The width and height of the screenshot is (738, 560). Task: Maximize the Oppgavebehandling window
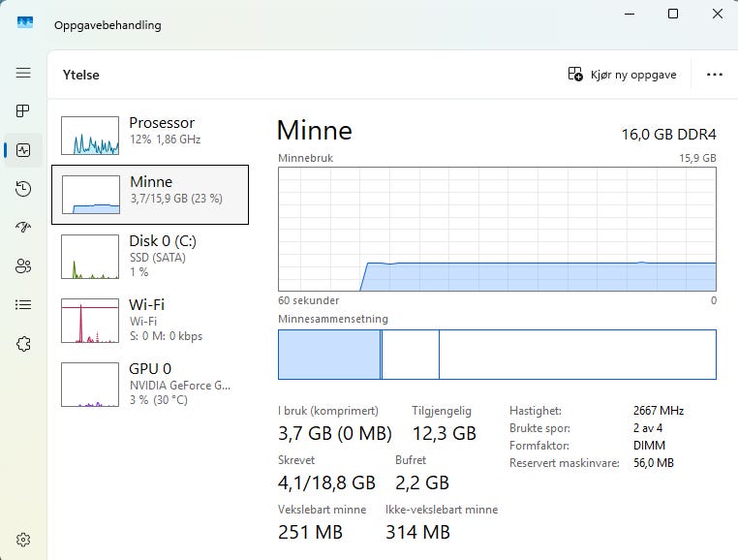(673, 14)
